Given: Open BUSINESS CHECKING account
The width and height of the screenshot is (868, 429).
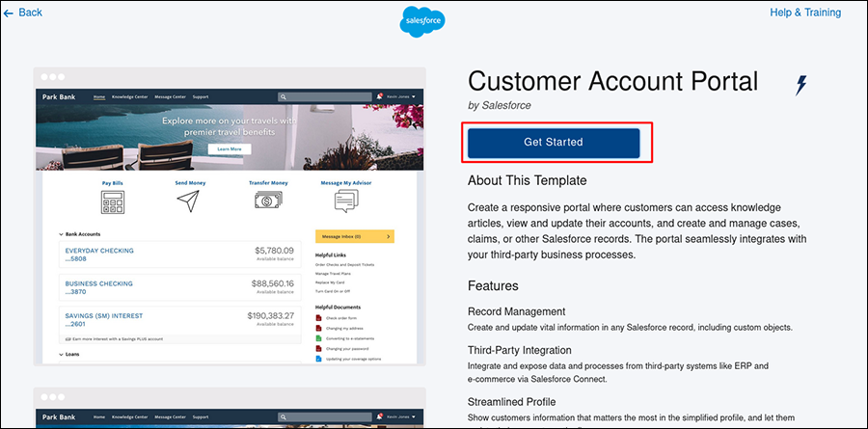Looking at the screenshot, I should (180, 287).
